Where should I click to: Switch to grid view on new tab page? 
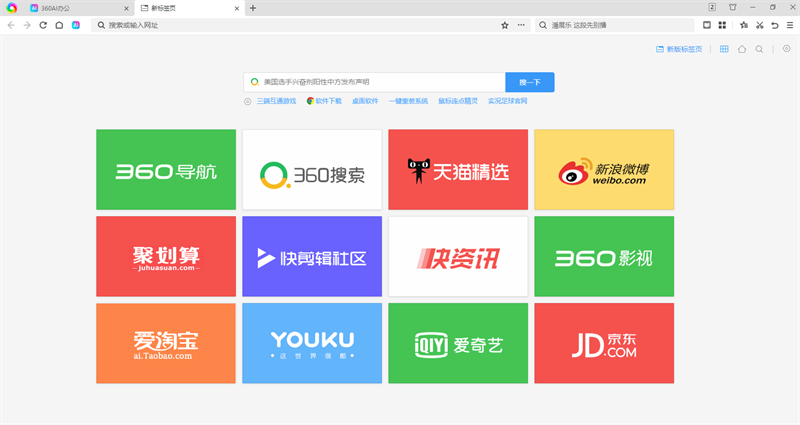(x=724, y=49)
